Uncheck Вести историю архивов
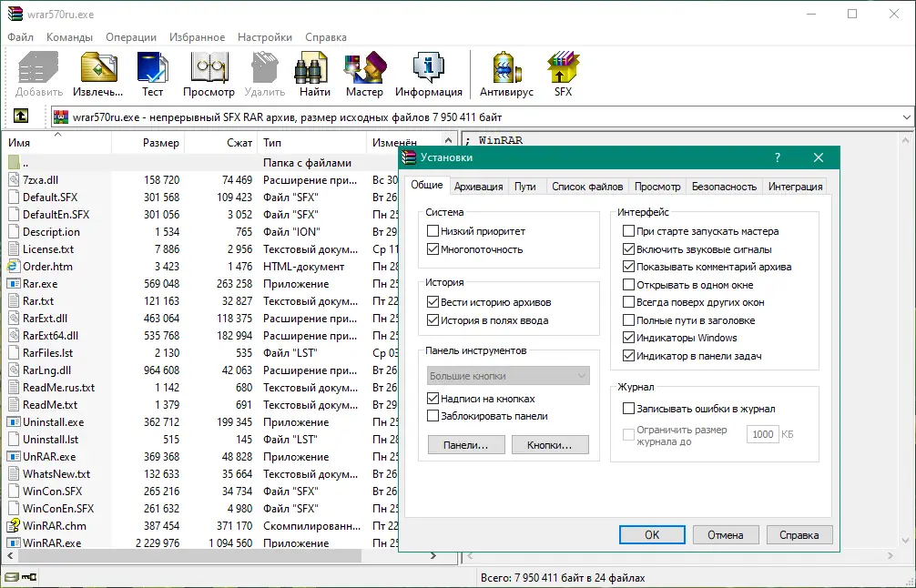Screen dimensions: 916x588 click(433, 302)
